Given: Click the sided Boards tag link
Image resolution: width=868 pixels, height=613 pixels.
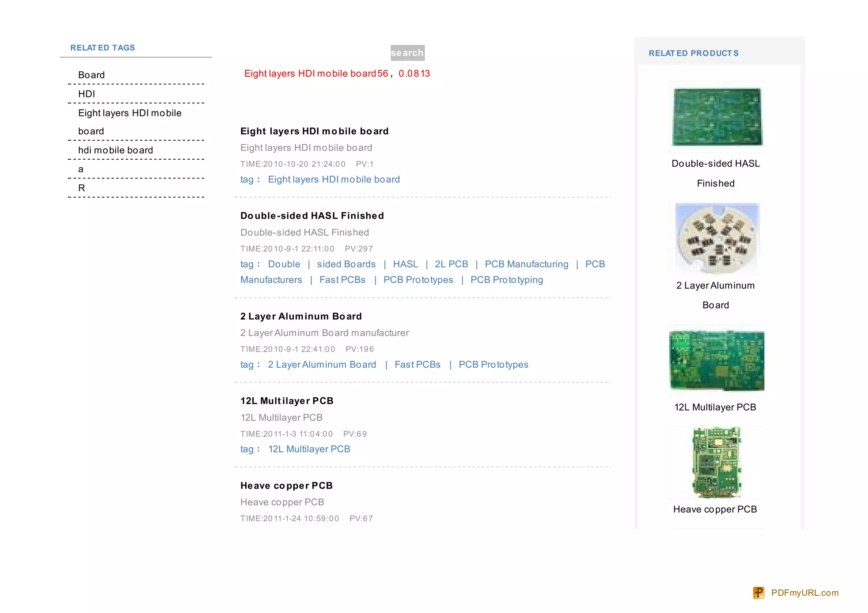Looking at the screenshot, I should tap(346, 264).
